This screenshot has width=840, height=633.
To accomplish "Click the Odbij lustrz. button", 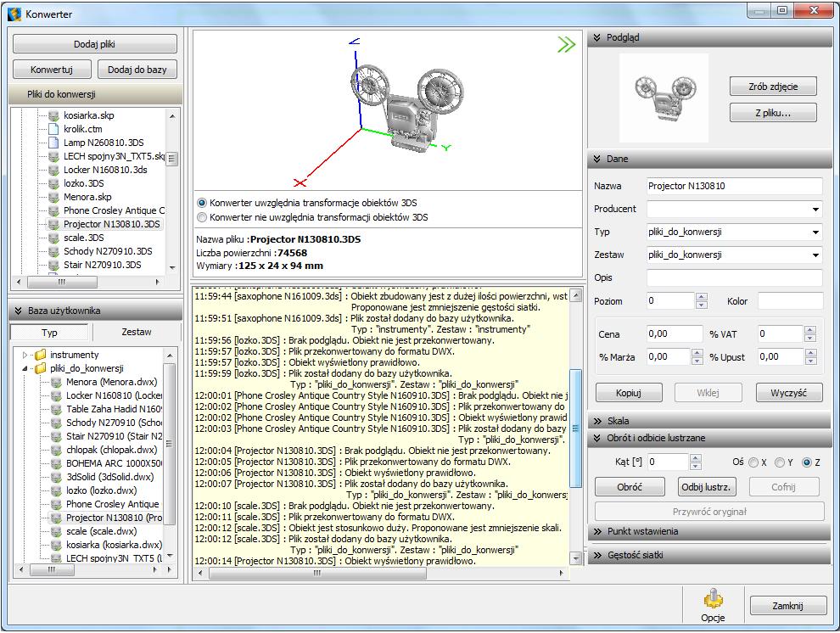I will pos(706,487).
